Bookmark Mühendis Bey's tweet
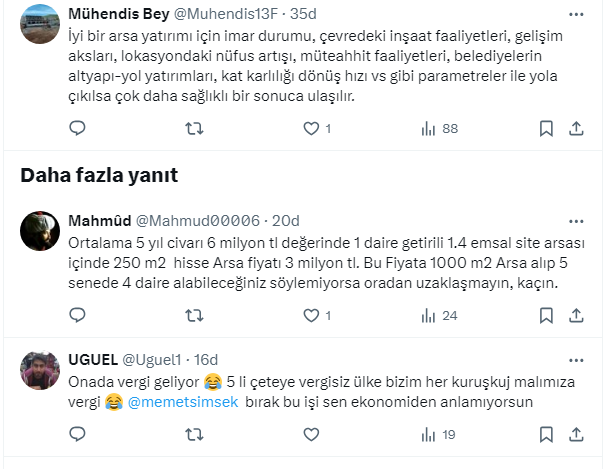 (x=546, y=129)
